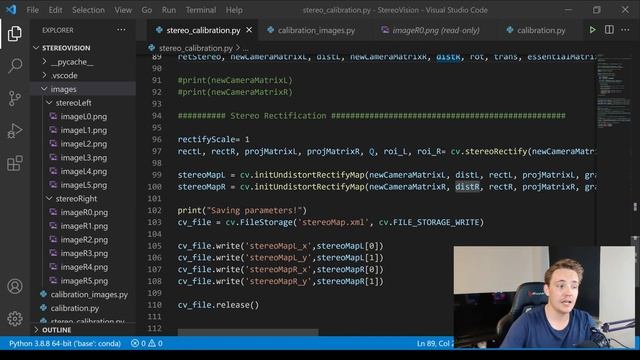Click stereo_calibration.py in the breadcrumb
This screenshot has height=360, width=640.
click(x=196, y=48)
